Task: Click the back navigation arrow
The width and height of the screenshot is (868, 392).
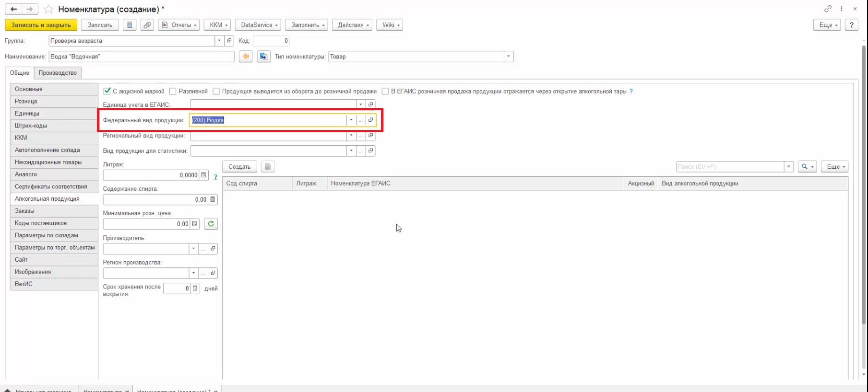Action: (x=13, y=9)
